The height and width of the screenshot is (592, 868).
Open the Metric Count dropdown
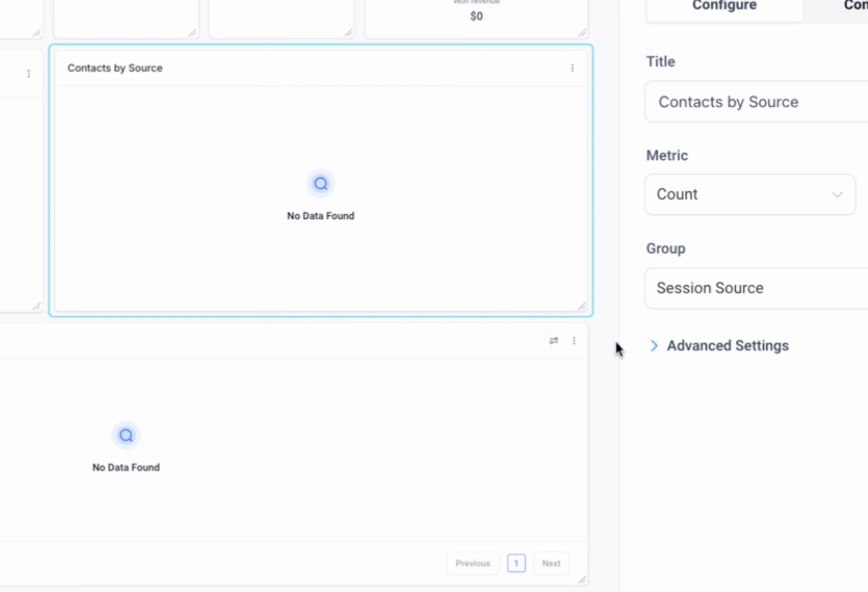(x=750, y=194)
